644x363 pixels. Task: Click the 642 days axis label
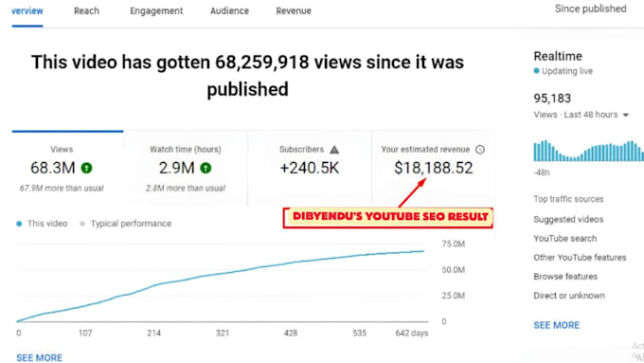click(x=412, y=333)
